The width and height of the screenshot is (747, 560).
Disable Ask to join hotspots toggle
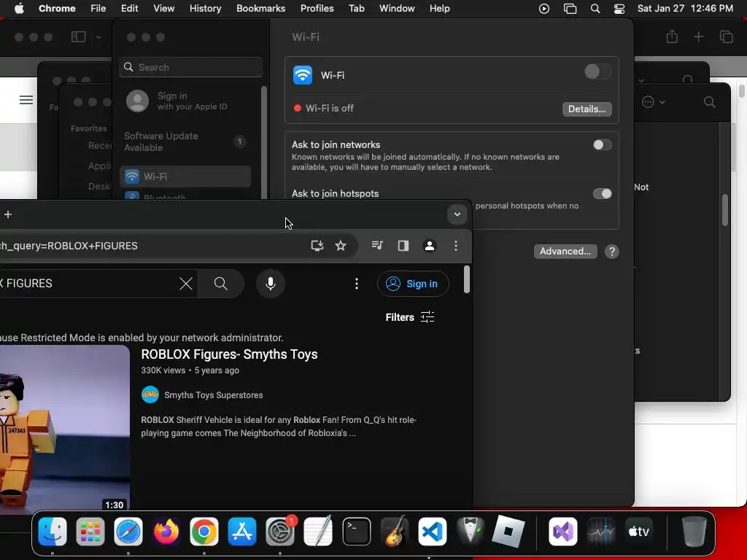coord(602,194)
